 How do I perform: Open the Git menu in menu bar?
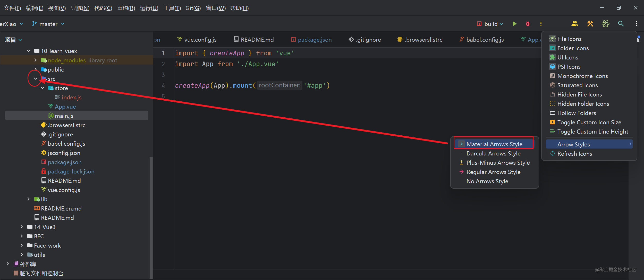(x=193, y=8)
